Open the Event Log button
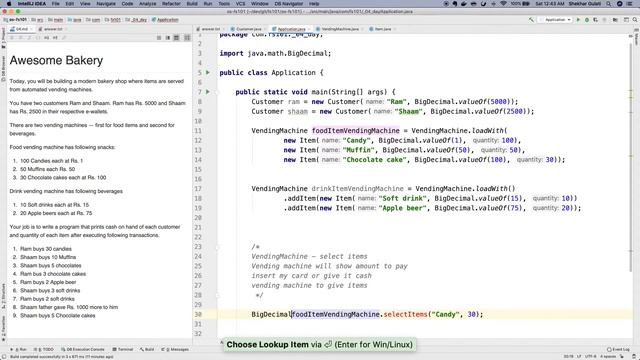Viewport: 640px width, 360px height. click(x=618, y=349)
